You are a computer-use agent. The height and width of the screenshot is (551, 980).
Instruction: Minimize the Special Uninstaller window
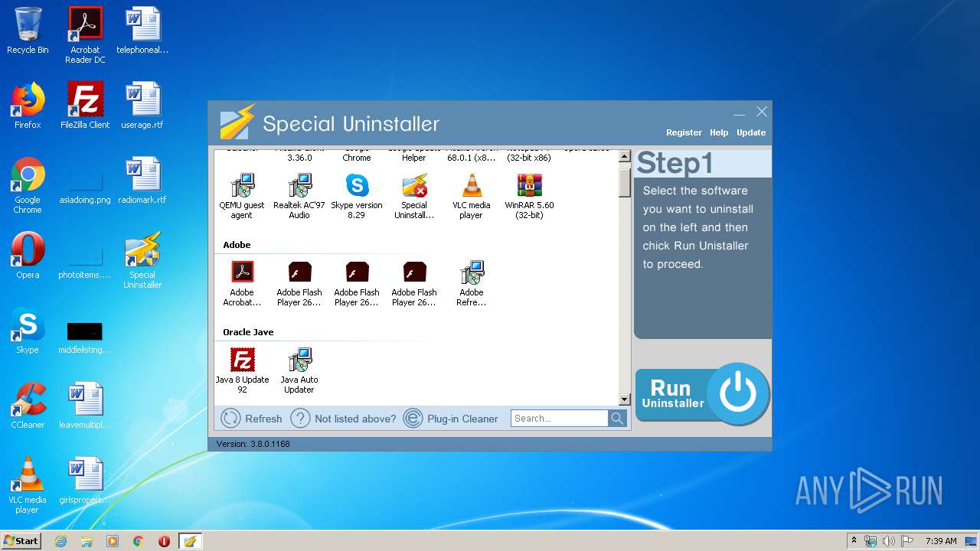tap(739, 112)
